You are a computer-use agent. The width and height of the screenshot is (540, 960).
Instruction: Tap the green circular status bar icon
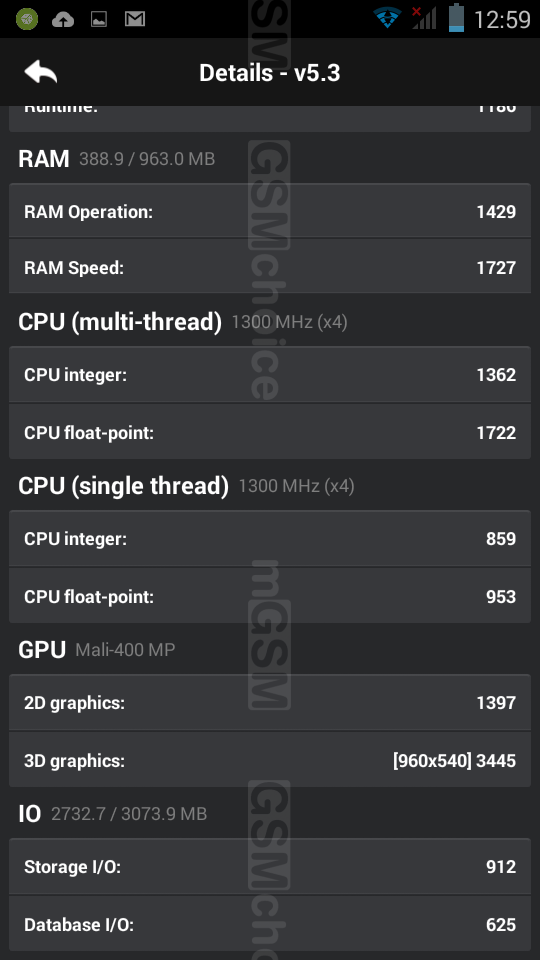pos(27,19)
